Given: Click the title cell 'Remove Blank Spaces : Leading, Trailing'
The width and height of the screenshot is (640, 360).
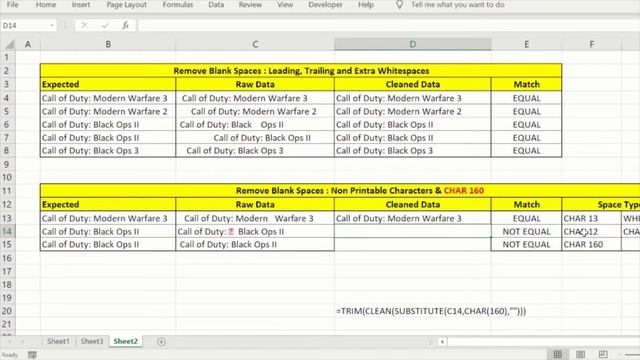Looking at the screenshot, I should pos(301,71).
